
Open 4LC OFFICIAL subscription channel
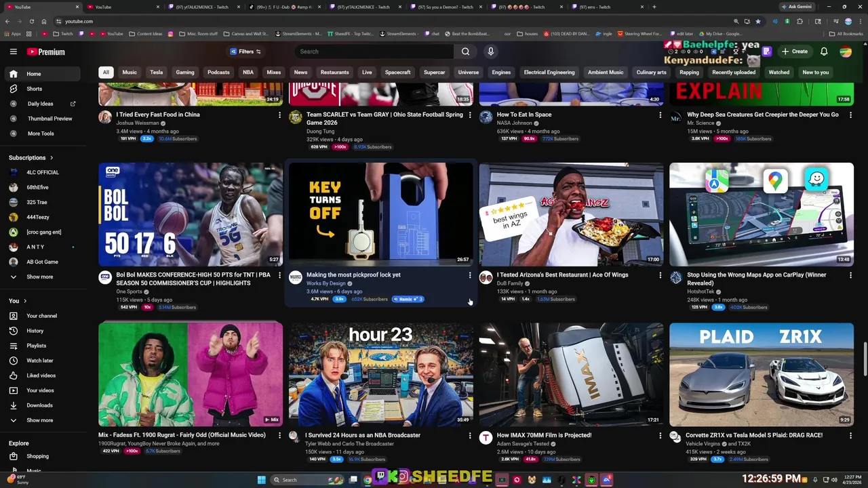43,172
